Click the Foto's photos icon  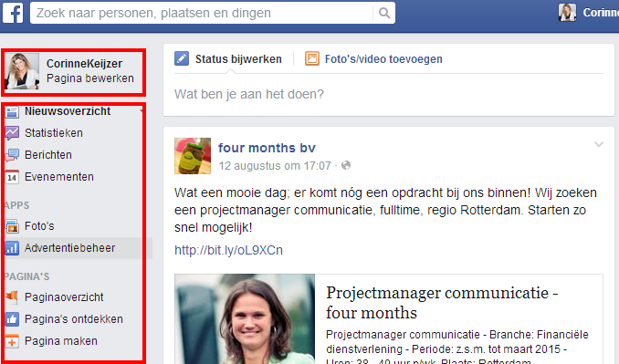[x=12, y=227]
